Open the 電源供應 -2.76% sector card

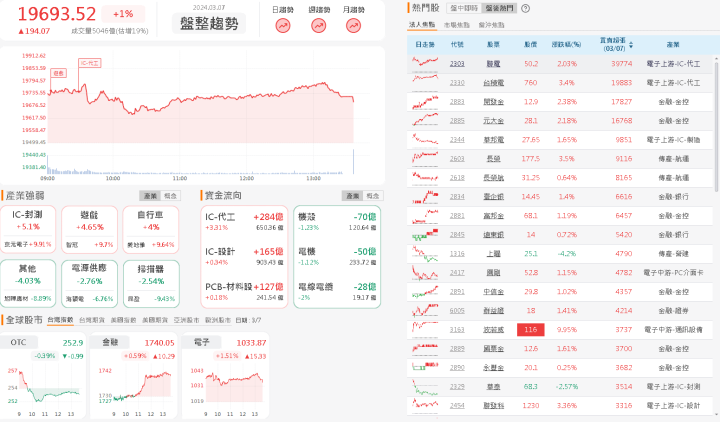[x=90, y=283]
